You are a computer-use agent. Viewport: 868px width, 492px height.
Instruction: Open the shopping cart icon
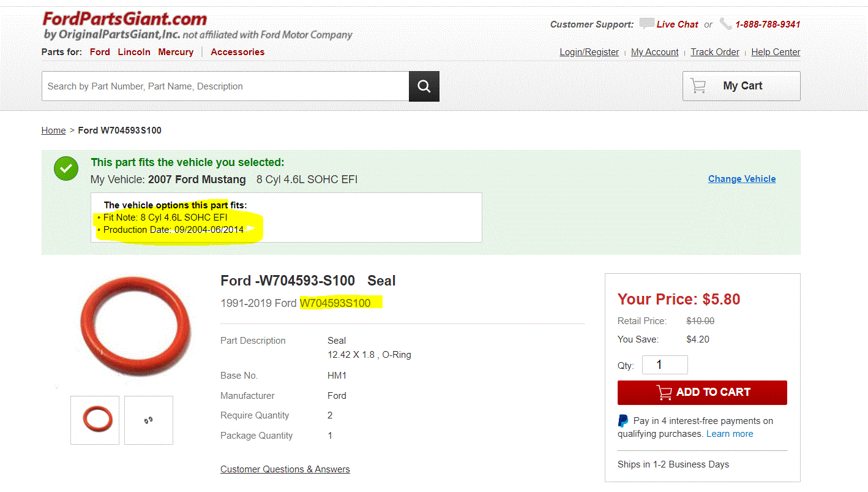pos(698,86)
